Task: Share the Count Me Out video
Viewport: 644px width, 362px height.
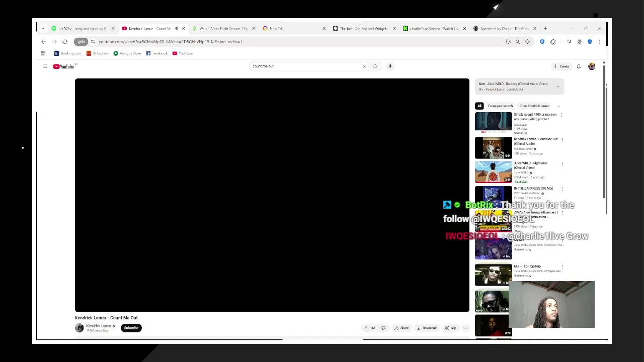Action: 401,328
